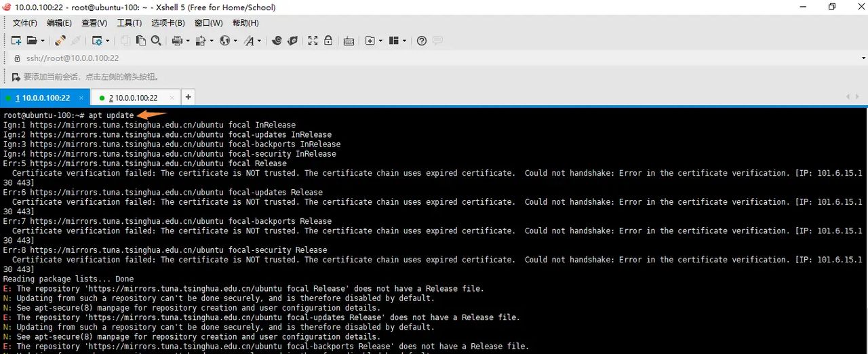Expand the Encoding globe dropdown arrow
The height and width of the screenshot is (354, 868).
tap(234, 41)
